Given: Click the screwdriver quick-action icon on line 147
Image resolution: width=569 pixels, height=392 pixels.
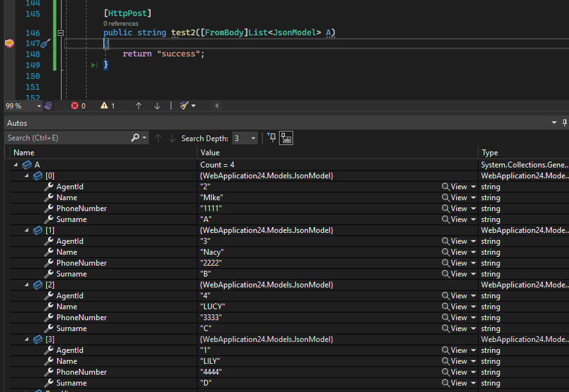Looking at the screenshot, I should point(45,44).
